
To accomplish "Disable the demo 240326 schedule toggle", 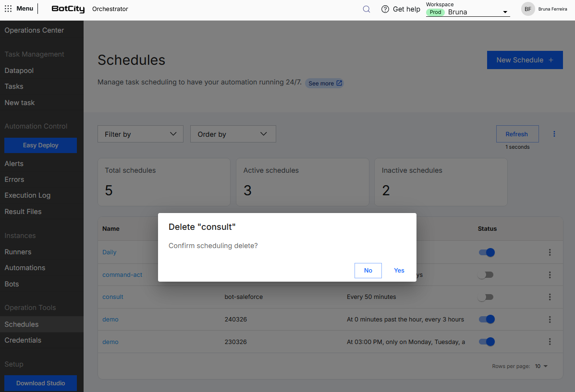I will coord(487,320).
